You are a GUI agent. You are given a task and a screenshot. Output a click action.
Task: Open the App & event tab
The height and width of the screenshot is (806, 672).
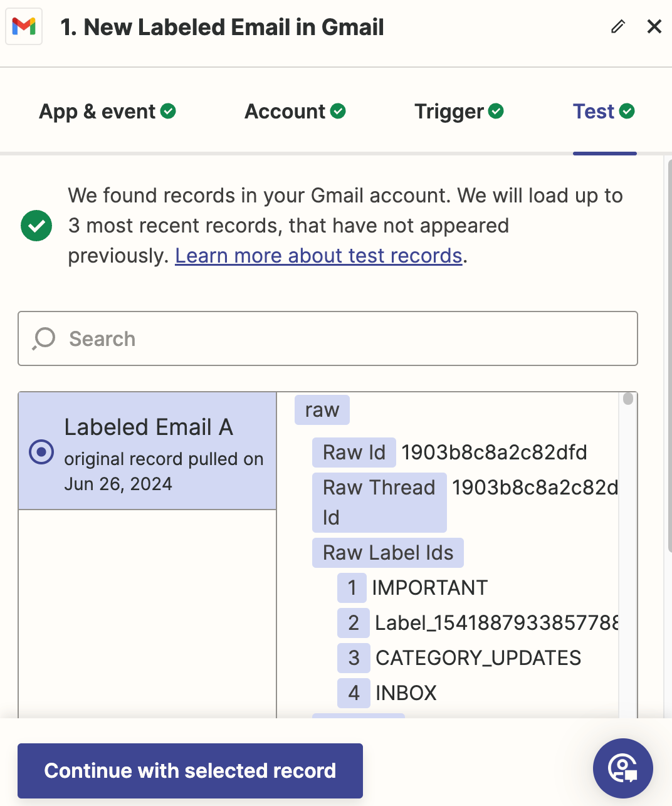(107, 112)
